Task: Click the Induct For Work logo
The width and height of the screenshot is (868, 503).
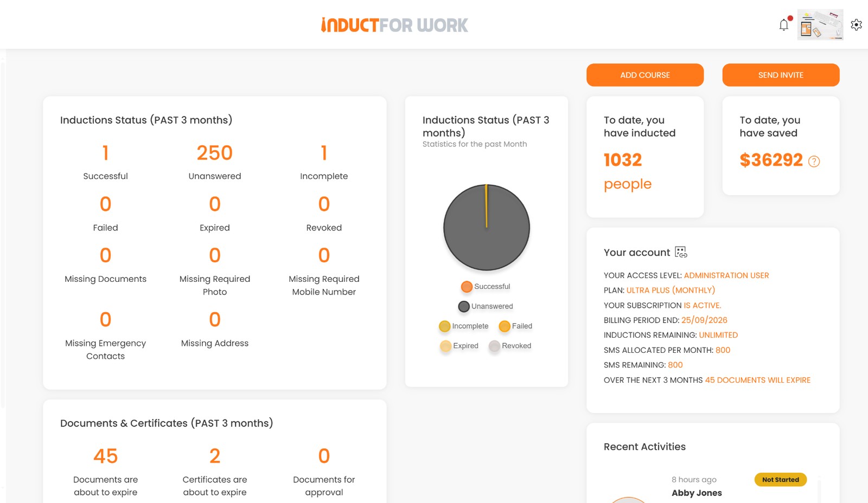Action: click(x=394, y=25)
